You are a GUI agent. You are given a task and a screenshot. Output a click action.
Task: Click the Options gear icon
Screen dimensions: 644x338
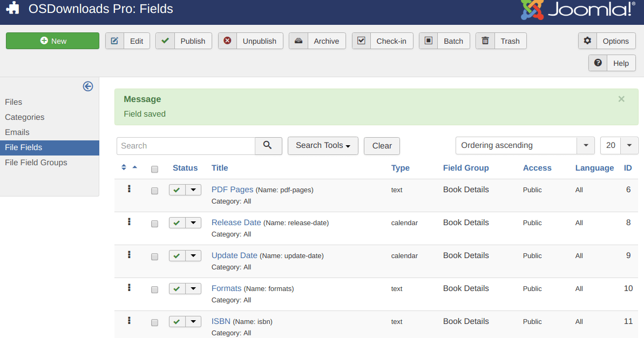point(588,40)
